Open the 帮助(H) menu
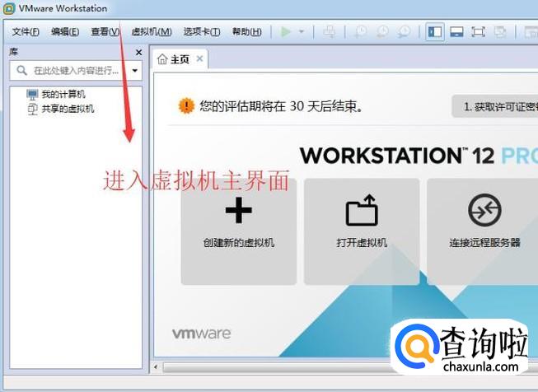 246,32
